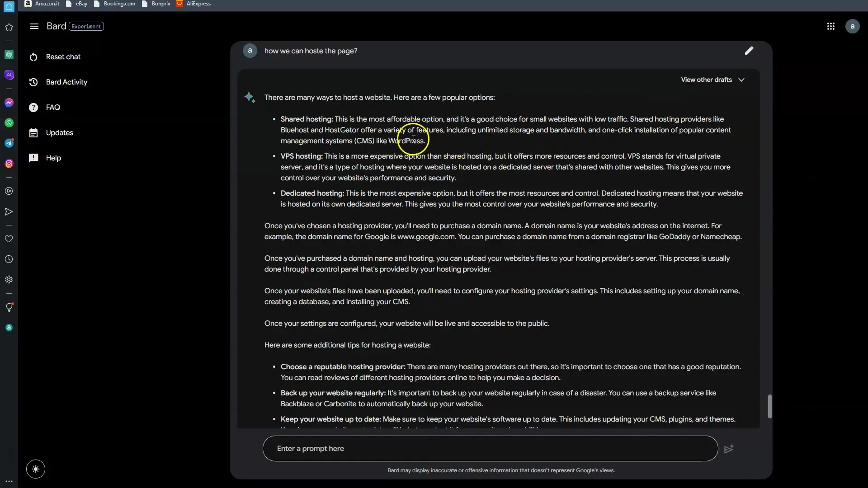Select FAQ menu item in sidebar
Screen dimensions: 868x488
tap(52, 107)
